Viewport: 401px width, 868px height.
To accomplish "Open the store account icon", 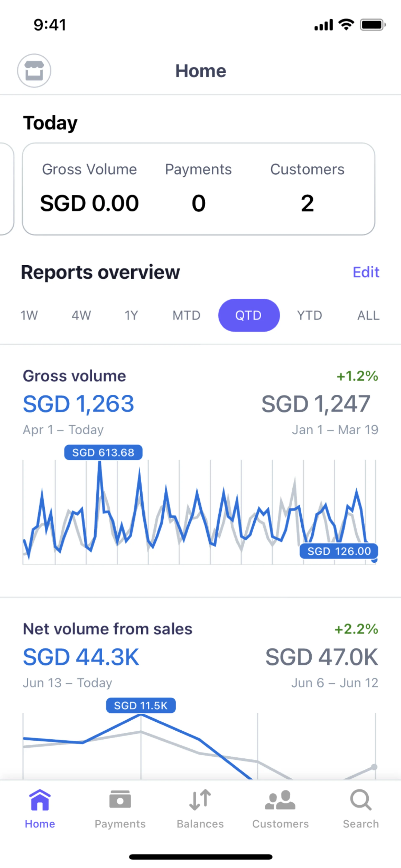I will tap(34, 71).
